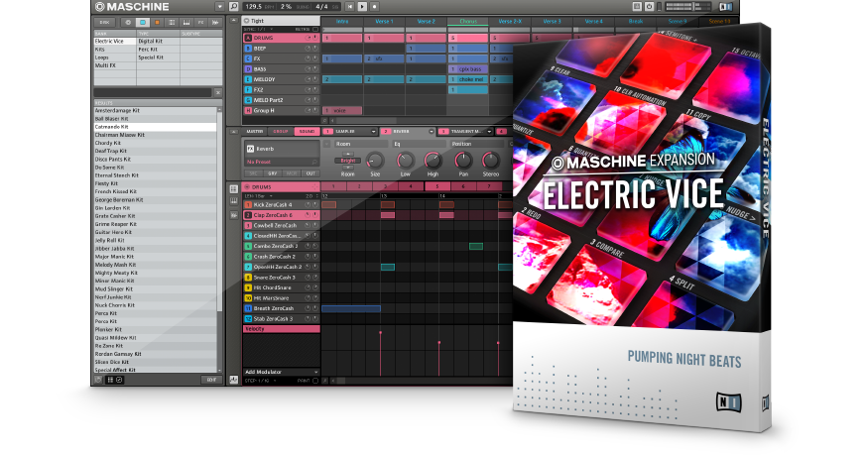Toggle the PAINT checkbox below the modulator list
The width and height of the screenshot is (868, 455).
pos(315,380)
